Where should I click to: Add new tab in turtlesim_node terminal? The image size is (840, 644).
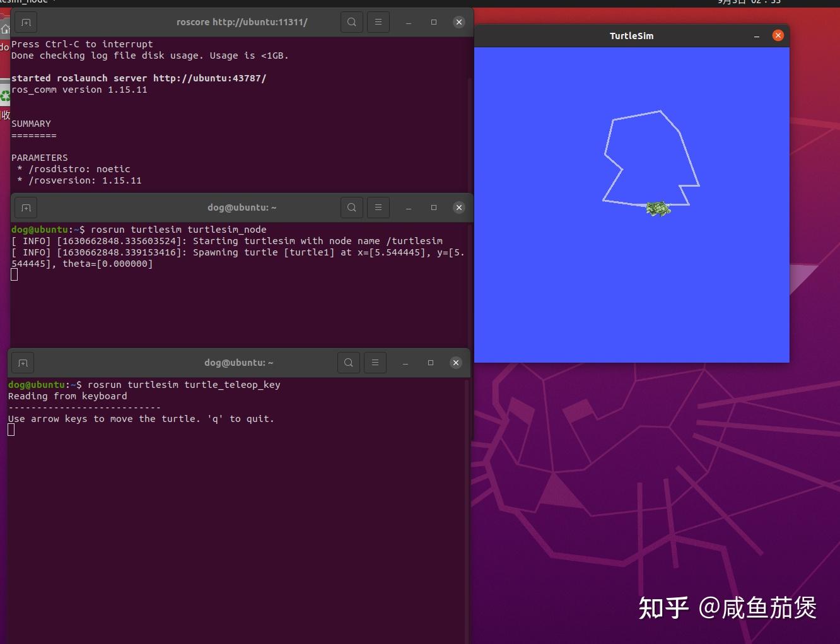26,208
